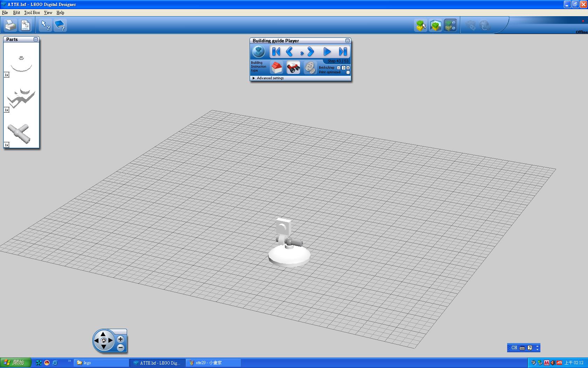
Task: Rotate camera view right
Action: click(x=111, y=340)
